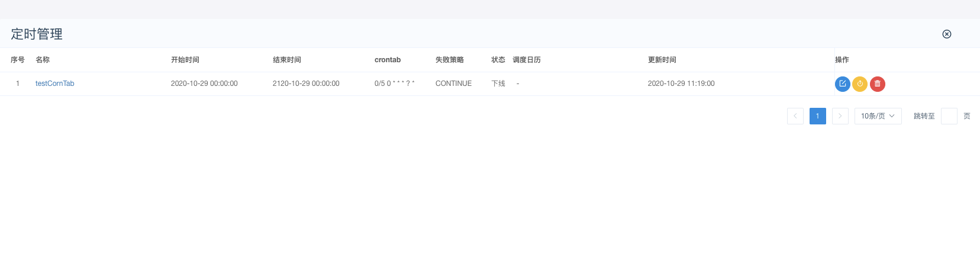
Task: Edit the testCornTab schedule
Action: coord(842,84)
